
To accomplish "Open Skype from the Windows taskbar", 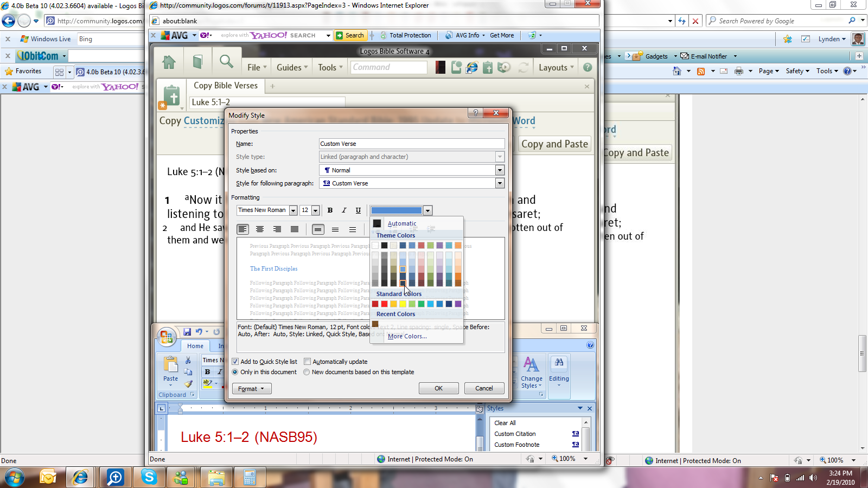I will 149,477.
